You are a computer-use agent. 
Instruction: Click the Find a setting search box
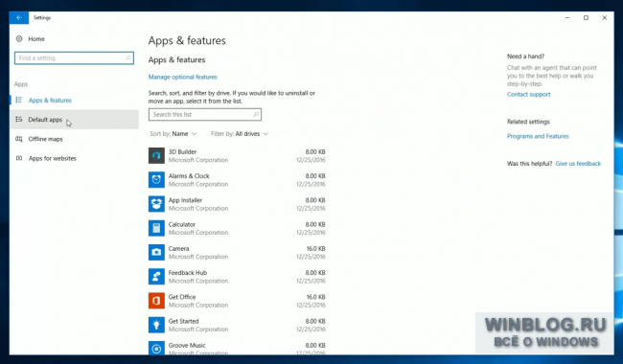click(x=75, y=58)
